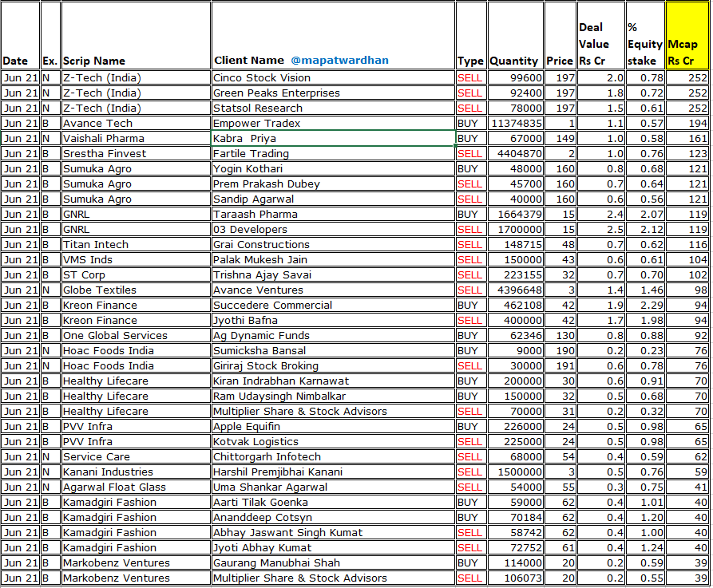Select equity stake cell '2.12'
The image size is (713, 588).
coord(645,229)
